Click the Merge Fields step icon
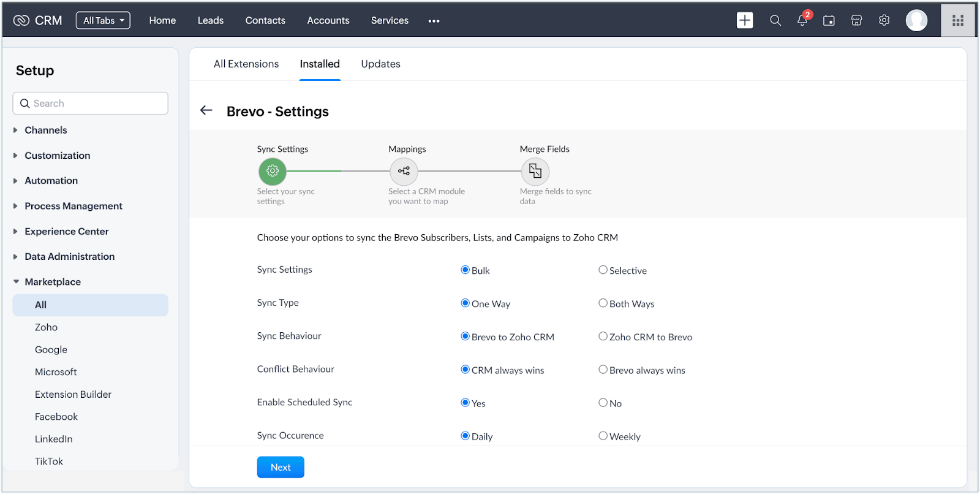Viewport: 980px width, 494px height. (x=535, y=171)
